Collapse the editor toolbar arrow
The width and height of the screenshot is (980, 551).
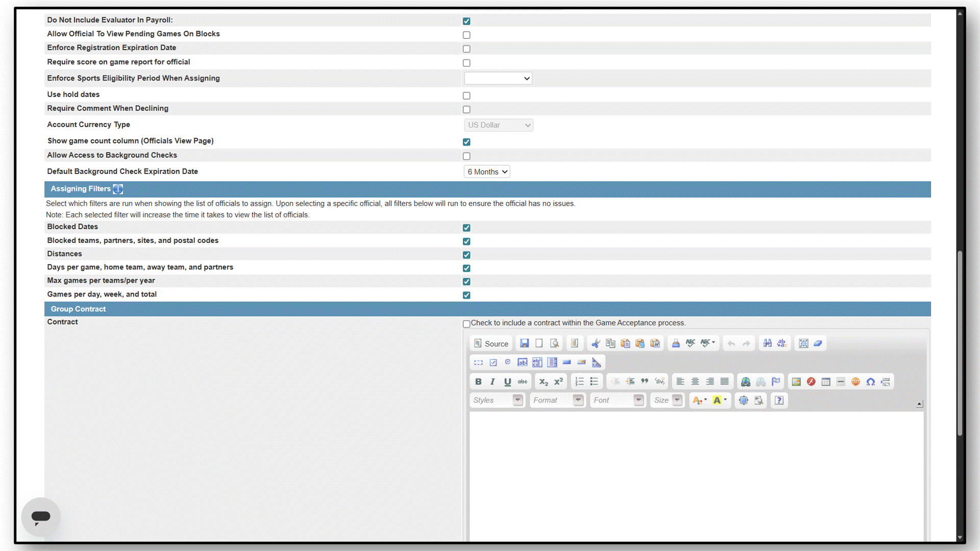tap(919, 404)
